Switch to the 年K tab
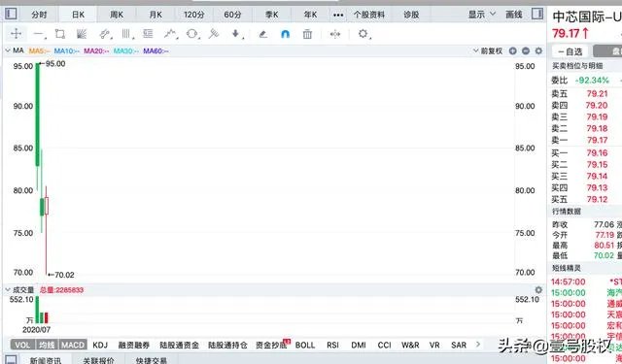Image resolution: width=622 pixels, height=364 pixels. pyautogui.click(x=310, y=15)
